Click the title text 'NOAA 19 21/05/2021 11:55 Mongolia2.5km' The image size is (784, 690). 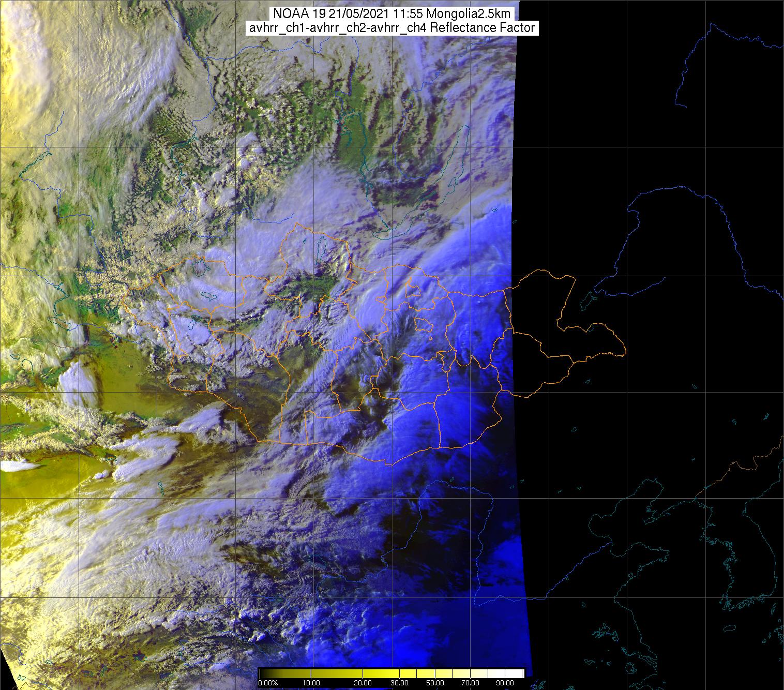[x=392, y=13]
